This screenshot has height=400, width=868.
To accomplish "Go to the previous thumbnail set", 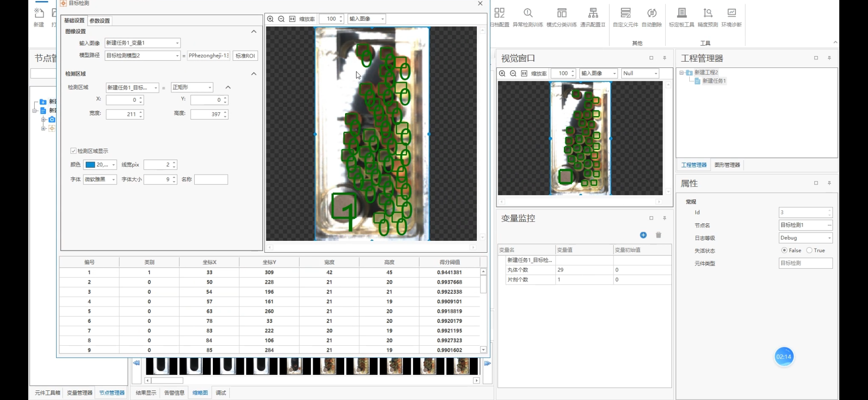I will point(136,363).
